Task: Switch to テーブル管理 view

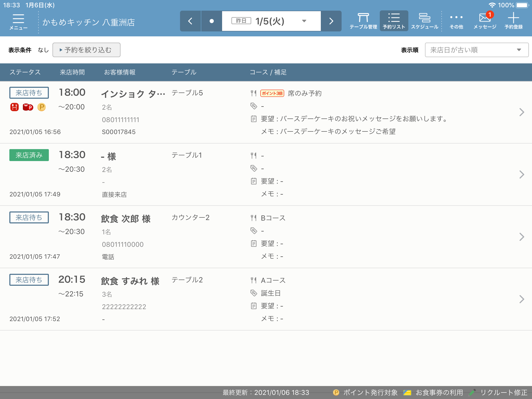Action: pos(363,21)
